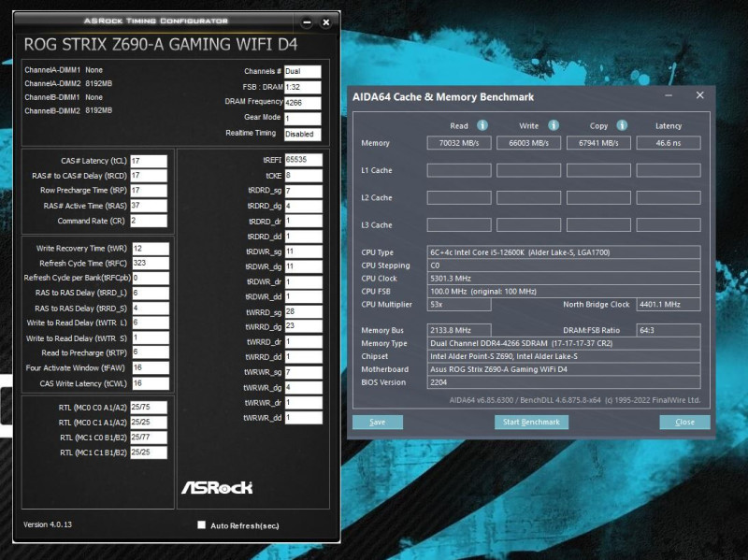The width and height of the screenshot is (748, 560).
Task: Click the RAS# to CAS# Delay (tRCD) field
Action: 149,176
